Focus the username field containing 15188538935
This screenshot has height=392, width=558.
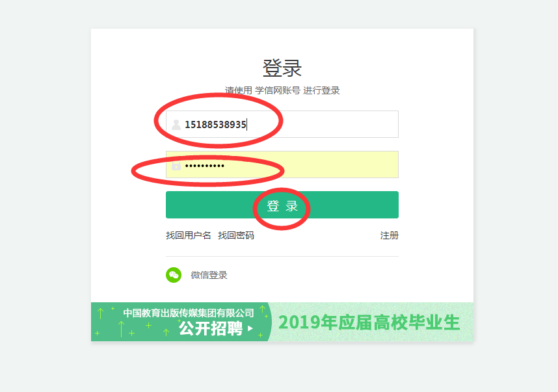[x=282, y=124]
